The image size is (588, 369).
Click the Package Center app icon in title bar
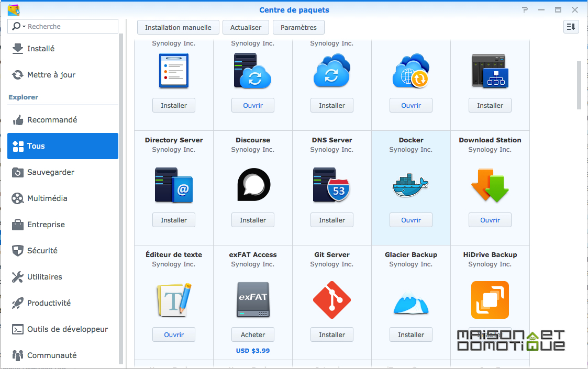[14, 10]
